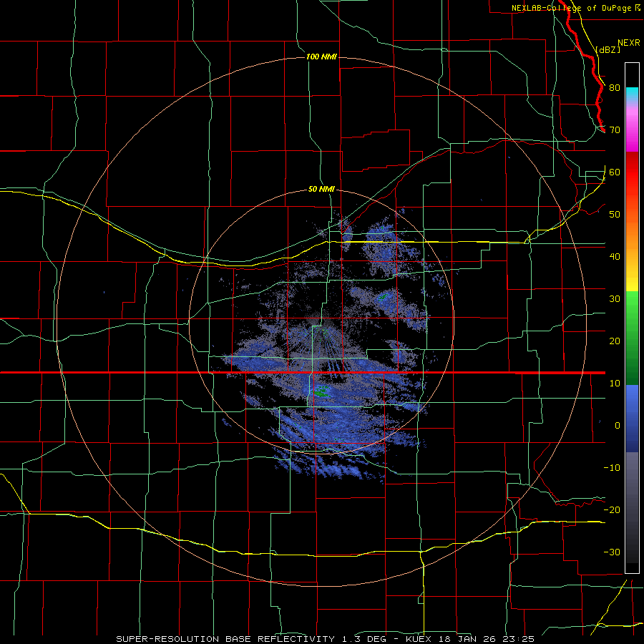Click the 40 value on the dBZ scale
Screen dimensions: 644x644
coord(615,257)
